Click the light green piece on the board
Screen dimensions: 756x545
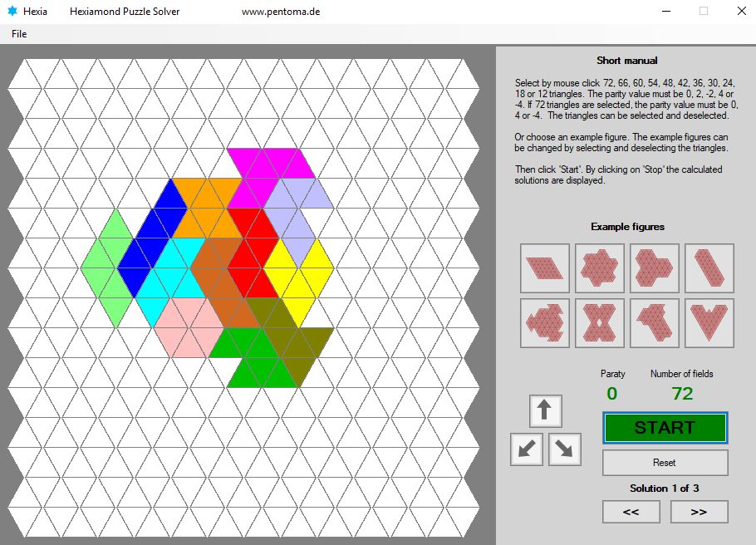(x=107, y=268)
